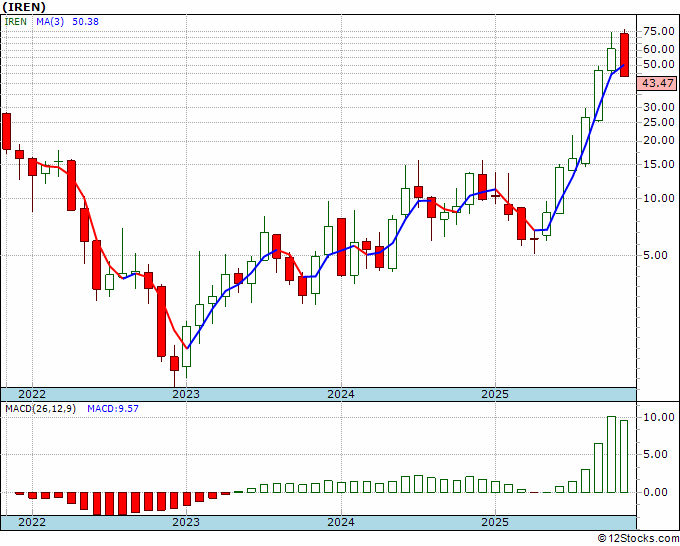Click the (IREN) chart title
This screenshot has width=680, height=546.
23,7
